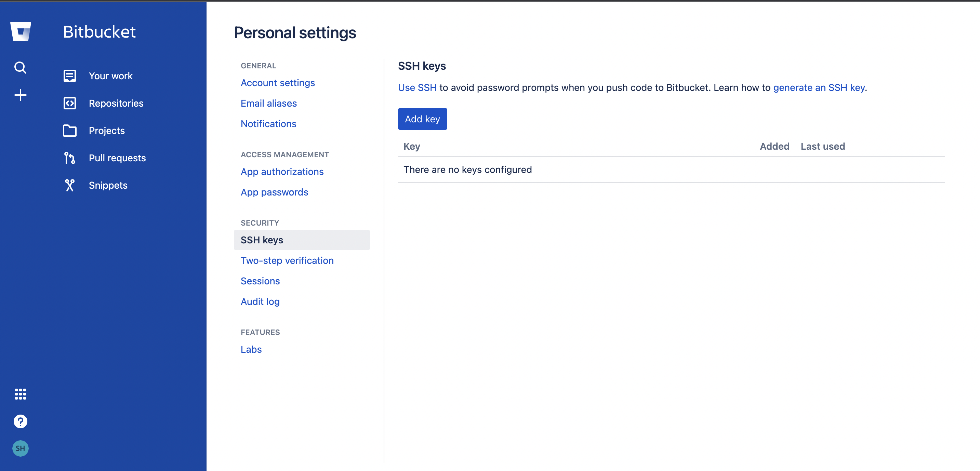Click the help question mark icon

pyautogui.click(x=21, y=421)
